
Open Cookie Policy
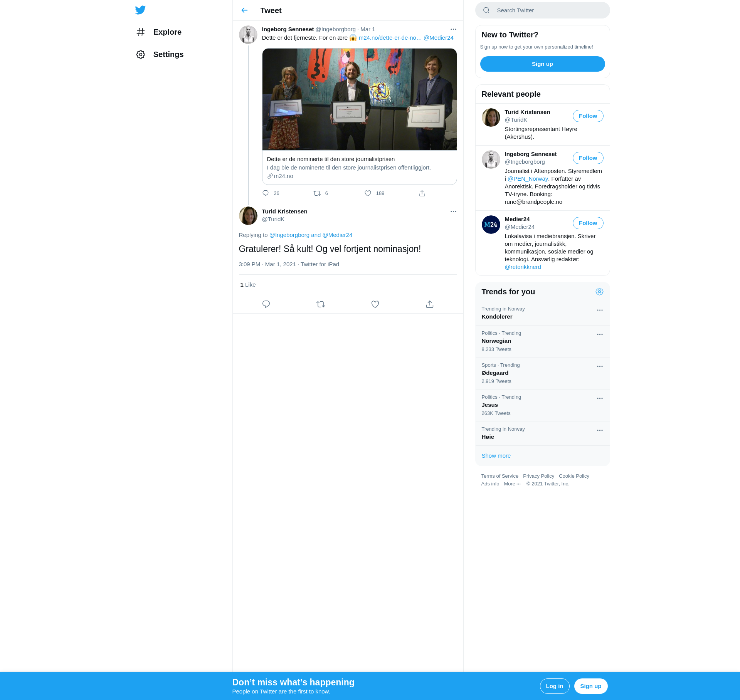(x=574, y=476)
